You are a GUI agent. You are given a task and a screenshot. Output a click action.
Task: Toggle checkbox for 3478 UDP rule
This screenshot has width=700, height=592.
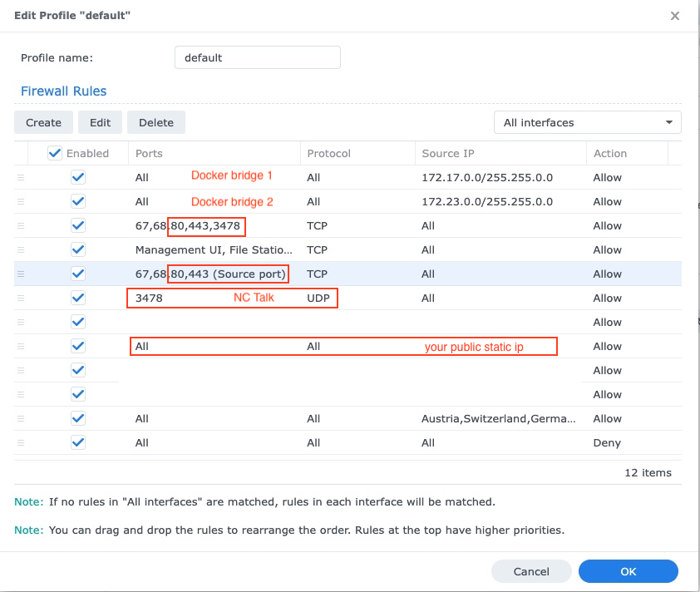pyautogui.click(x=78, y=298)
